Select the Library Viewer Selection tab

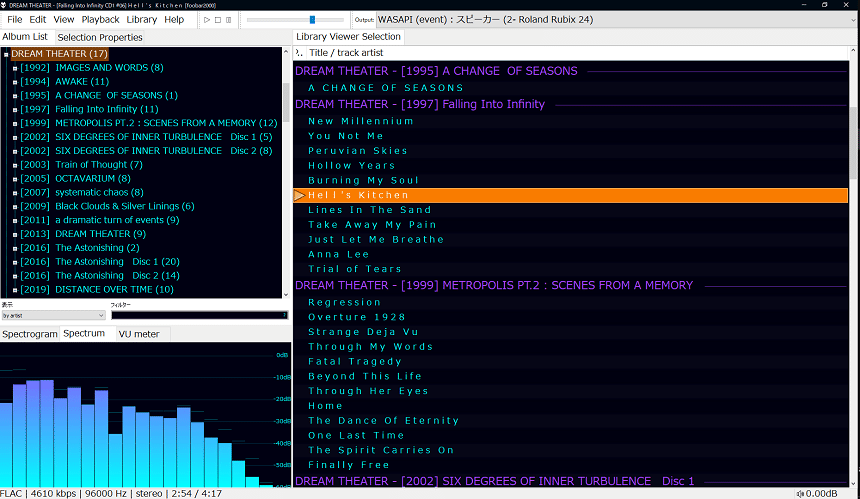tap(348, 37)
